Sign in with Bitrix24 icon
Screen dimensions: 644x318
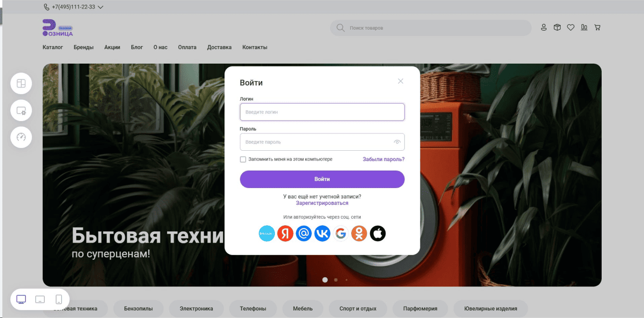tap(267, 233)
